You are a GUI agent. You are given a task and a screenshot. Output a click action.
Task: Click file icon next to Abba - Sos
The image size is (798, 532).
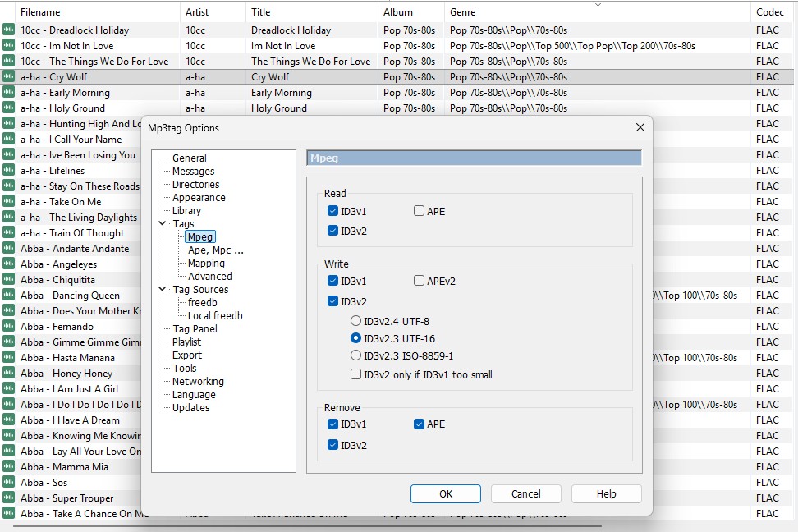[9, 483]
